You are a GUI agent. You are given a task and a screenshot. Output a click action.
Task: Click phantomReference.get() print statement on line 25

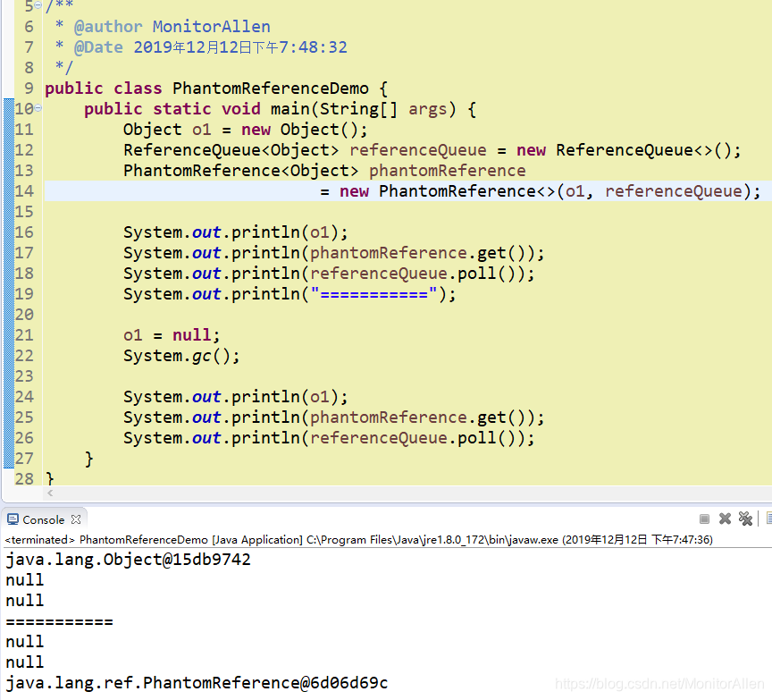(x=334, y=417)
